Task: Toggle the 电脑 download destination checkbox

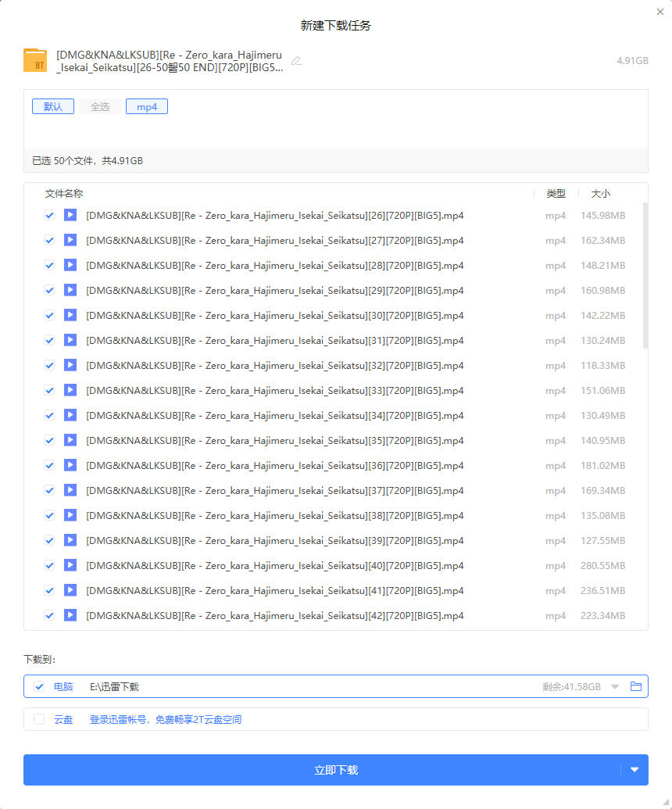Action: 39,686
